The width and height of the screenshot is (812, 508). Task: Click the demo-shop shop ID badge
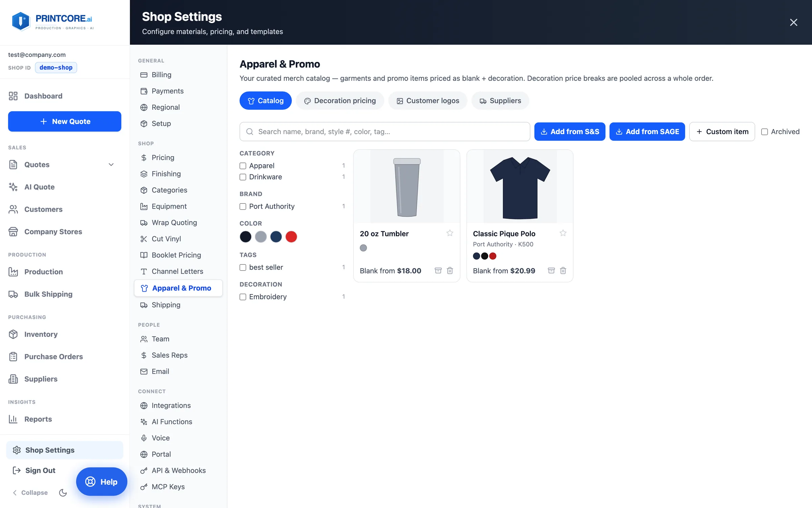click(x=56, y=67)
